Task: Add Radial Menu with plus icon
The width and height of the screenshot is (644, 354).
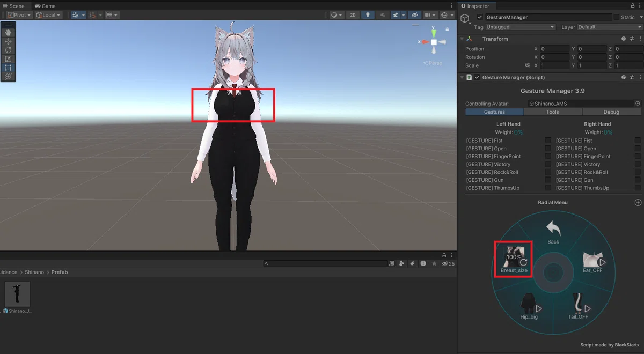Action: click(x=638, y=203)
